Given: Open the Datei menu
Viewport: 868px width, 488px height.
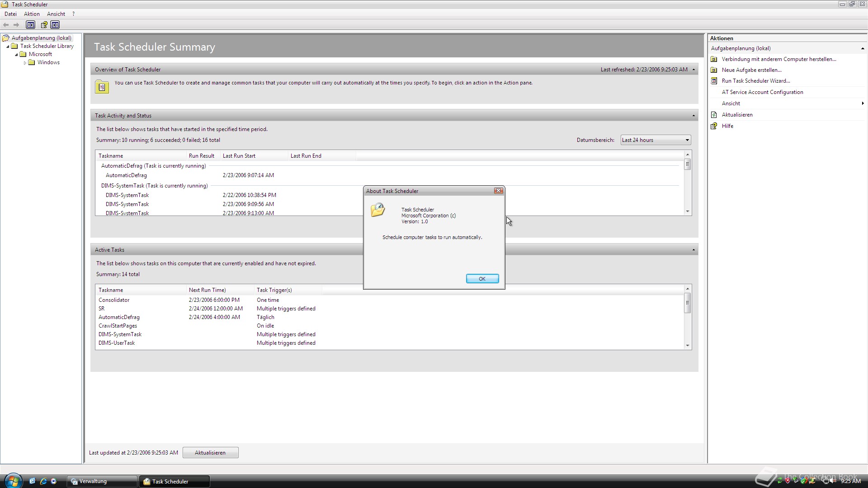Looking at the screenshot, I should click(10, 14).
